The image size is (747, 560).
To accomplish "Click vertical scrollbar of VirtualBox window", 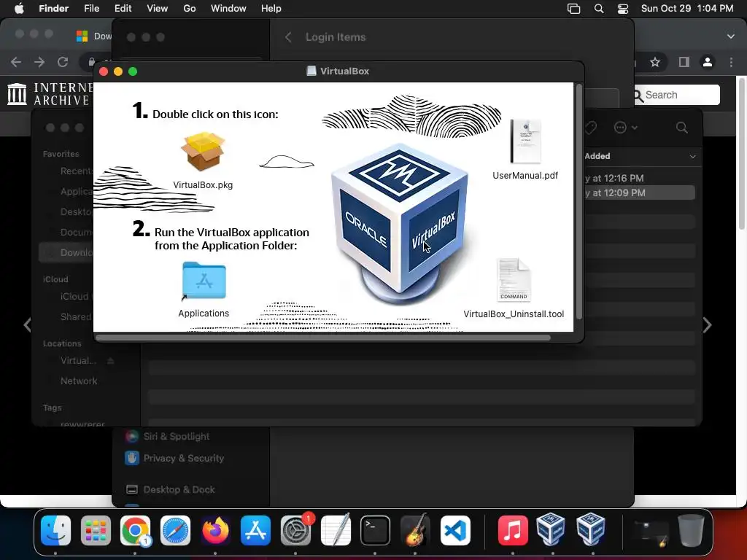I will (x=578, y=203).
